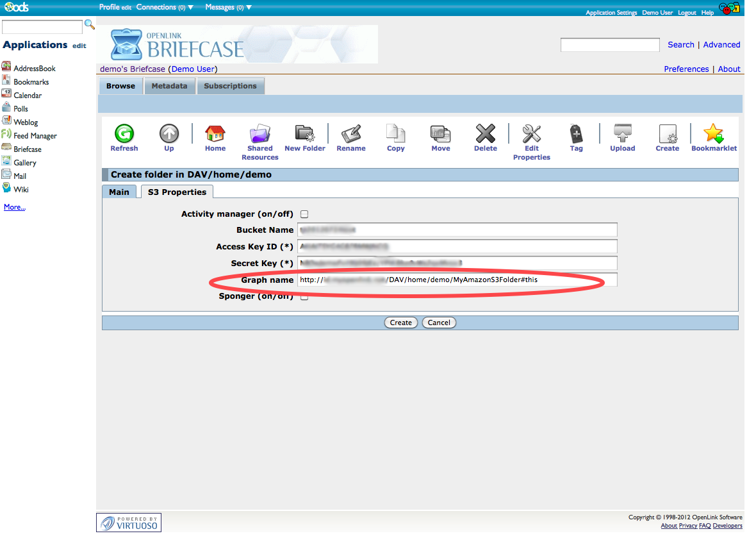Switch to the Main tab
Viewport: 756px width, 545px height.
coord(119,192)
